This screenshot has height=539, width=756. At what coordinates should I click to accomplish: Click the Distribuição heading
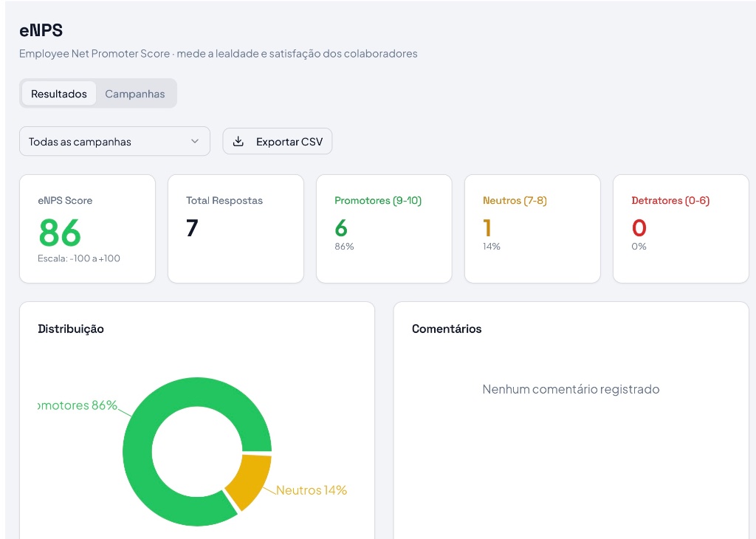(71, 329)
